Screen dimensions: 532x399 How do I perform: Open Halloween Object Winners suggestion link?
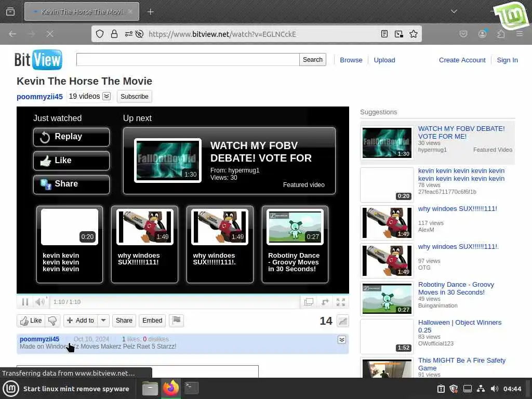459,326
